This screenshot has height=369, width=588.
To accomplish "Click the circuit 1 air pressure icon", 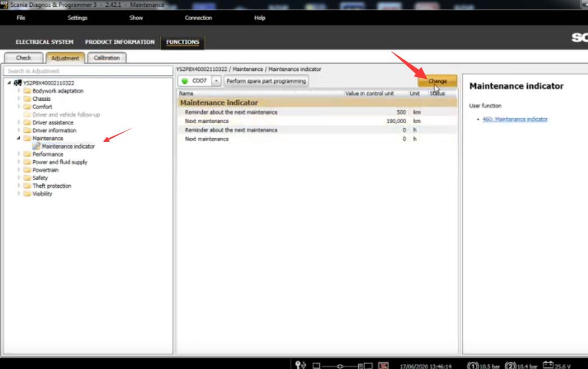I will (x=473, y=366).
